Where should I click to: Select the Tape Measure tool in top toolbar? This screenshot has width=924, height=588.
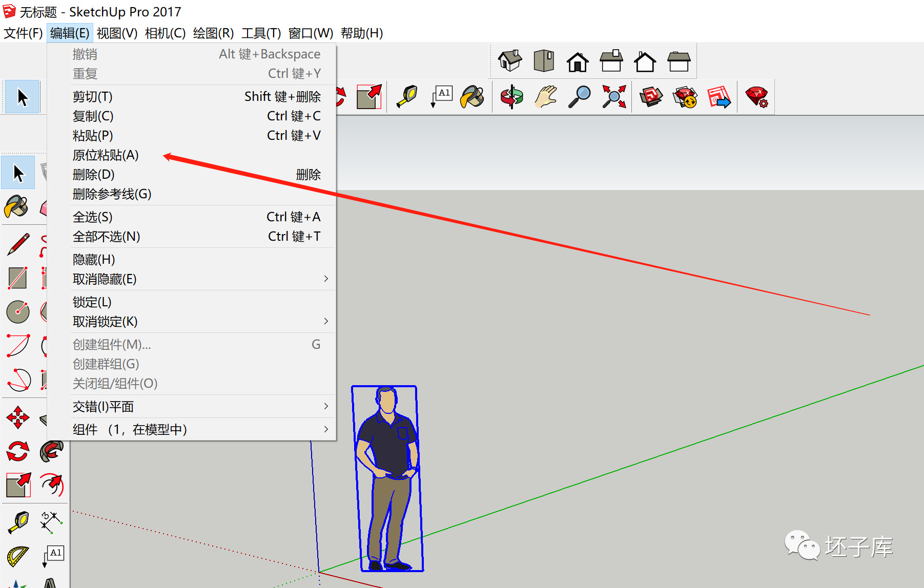[407, 97]
